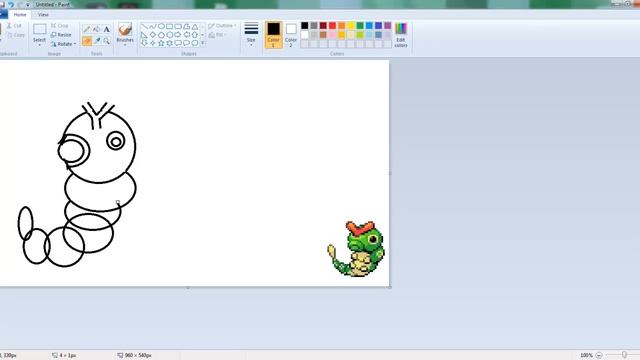Pick the red palette swatch

tap(332, 25)
